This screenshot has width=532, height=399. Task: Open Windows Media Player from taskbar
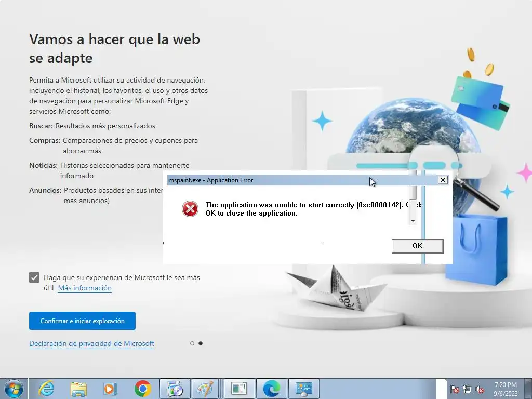click(110, 389)
